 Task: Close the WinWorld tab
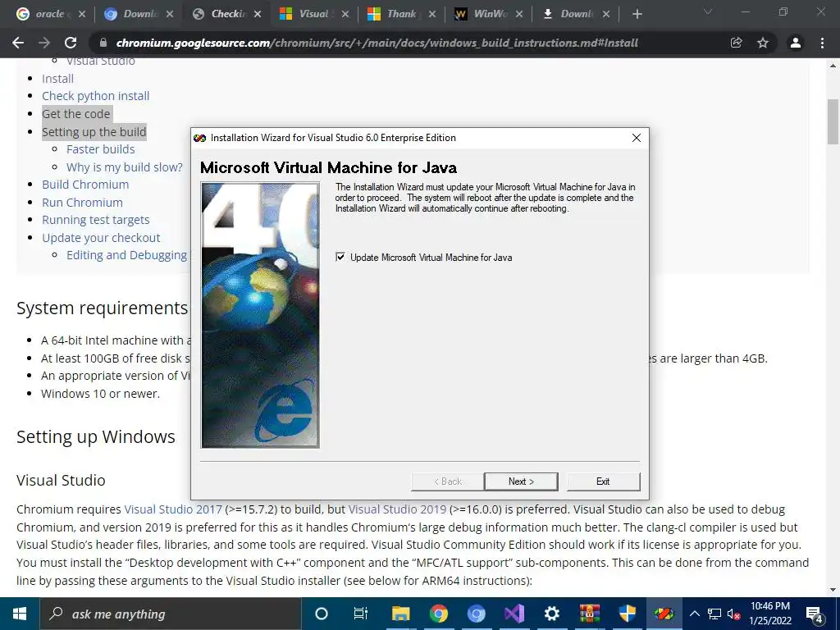(519, 15)
